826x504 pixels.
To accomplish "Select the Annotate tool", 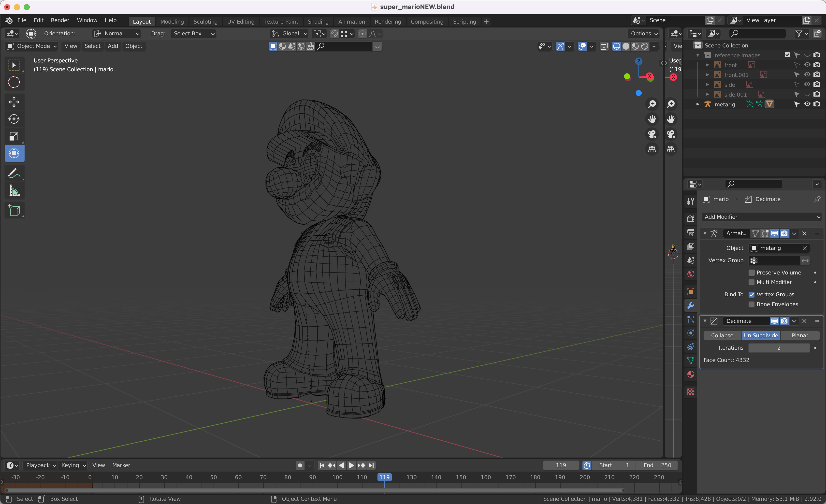I will point(14,173).
